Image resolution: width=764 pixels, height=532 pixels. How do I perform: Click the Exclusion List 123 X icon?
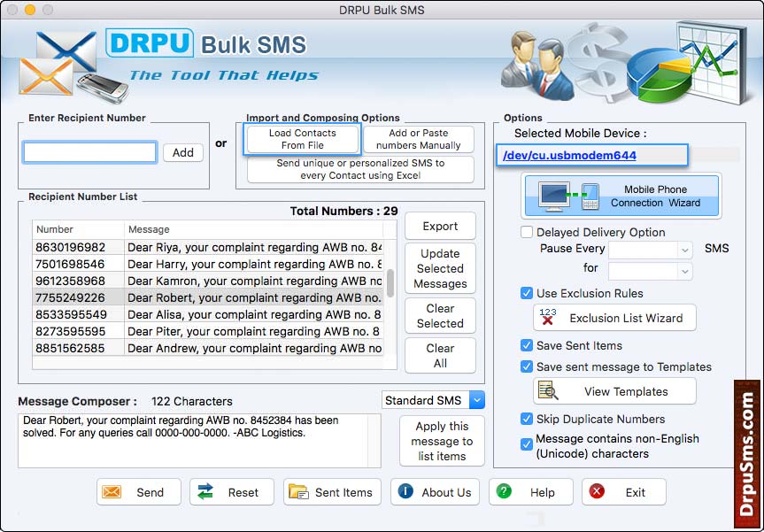point(548,317)
